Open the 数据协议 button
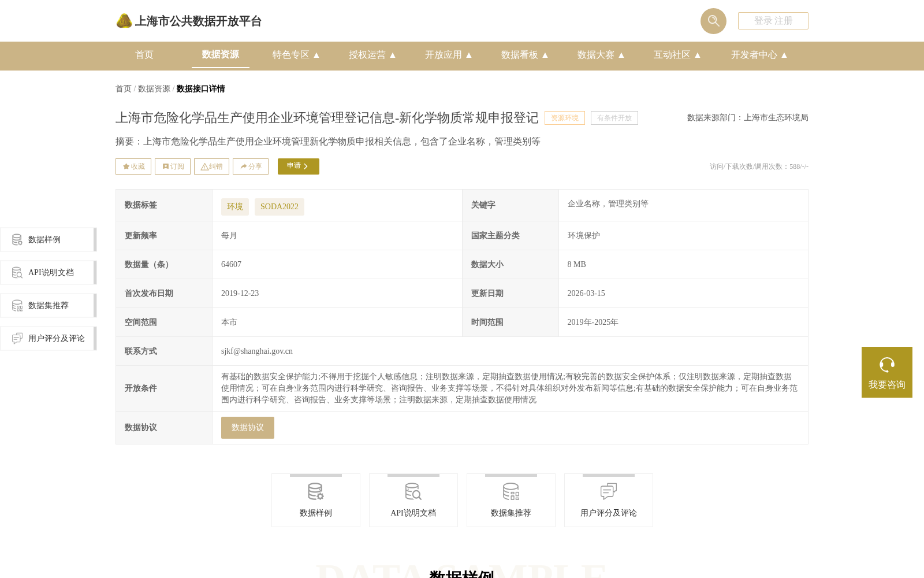 tap(248, 428)
